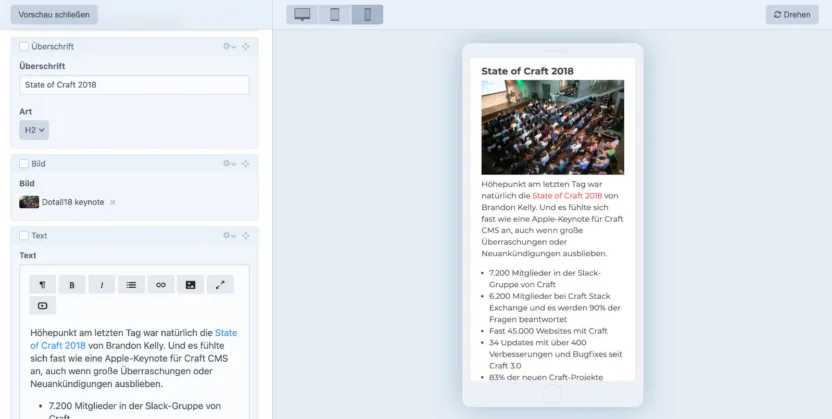
Task: Switch preview to phone device view
Action: pos(367,14)
